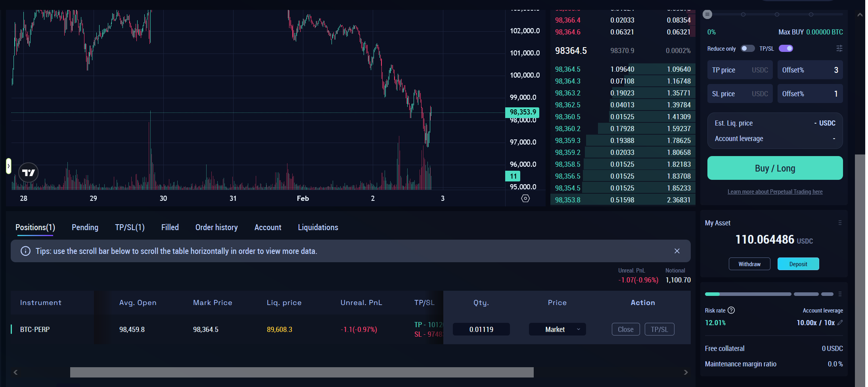Dismiss the scroll bar tips banner

tap(677, 251)
